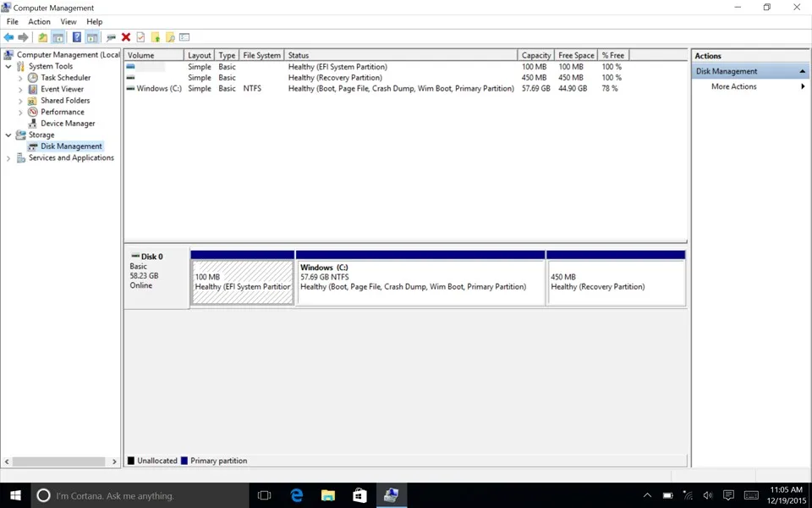Open the Windows Start menu

click(15, 495)
